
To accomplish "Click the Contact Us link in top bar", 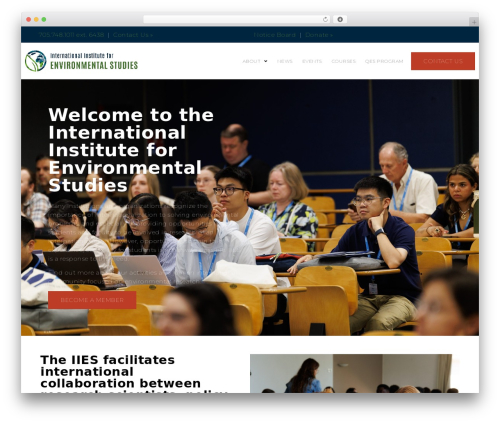I will point(133,35).
